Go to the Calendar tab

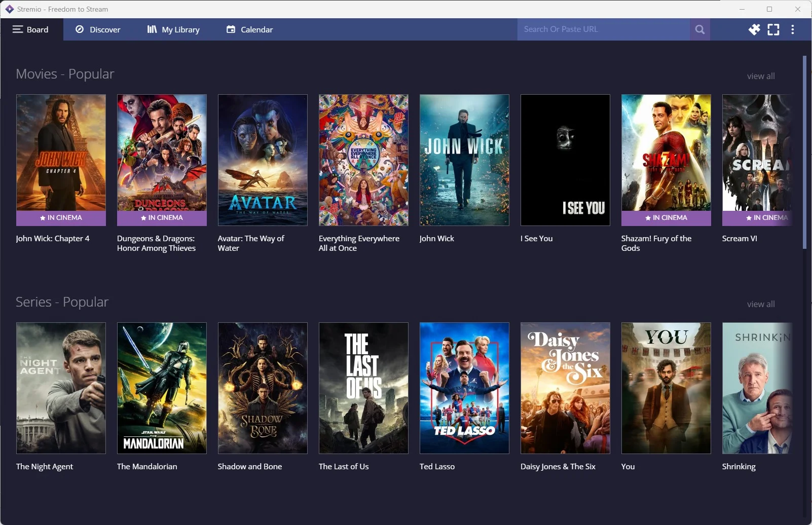coord(249,29)
